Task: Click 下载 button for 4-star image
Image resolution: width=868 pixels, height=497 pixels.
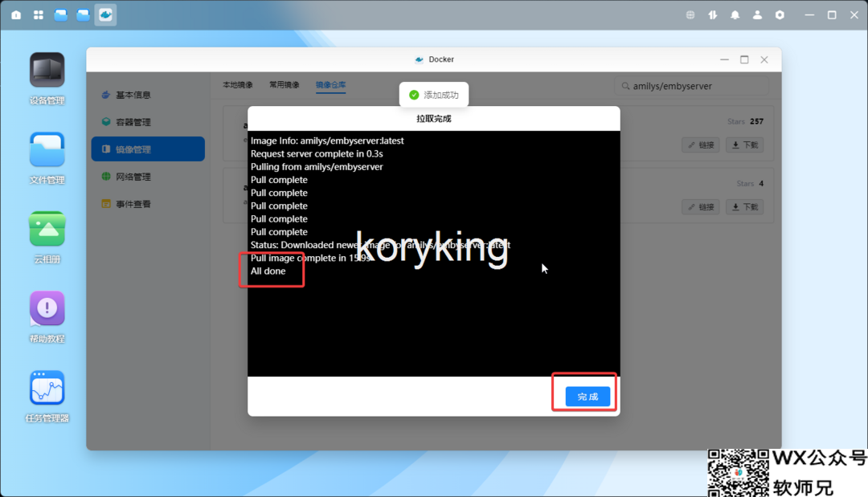Action: (x=744, y=207)
